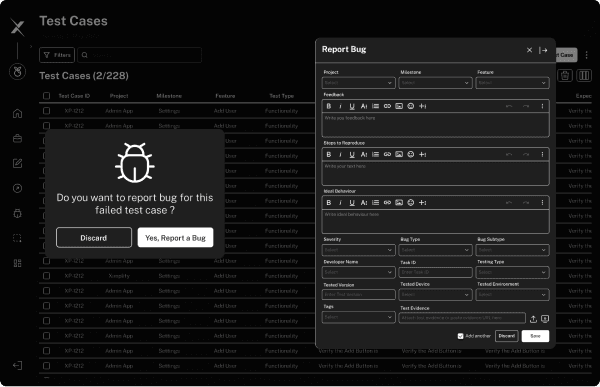Open font size in Steps to Reproduce editor
Viewport: 600px width, 387px height.
[364, 154]
